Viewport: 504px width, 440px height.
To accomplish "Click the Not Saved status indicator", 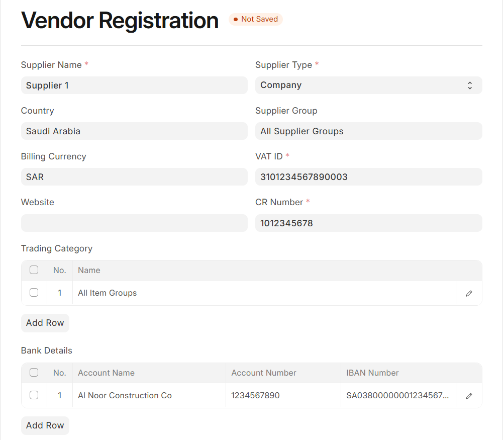I will coord(256,19).
